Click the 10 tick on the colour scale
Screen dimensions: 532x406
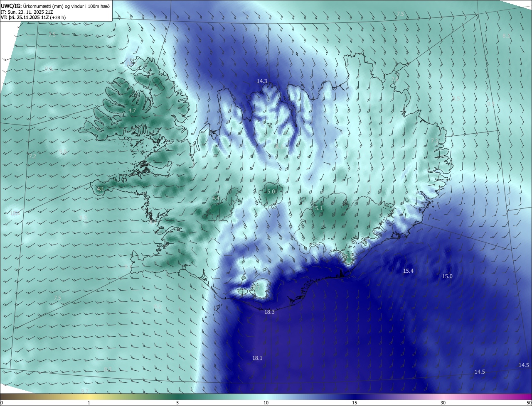(x=266, y=403)
